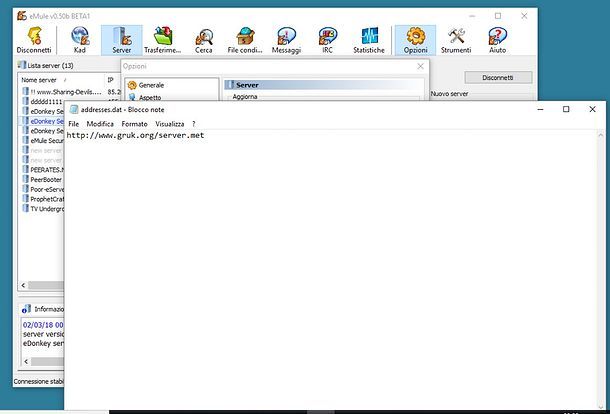The width and height of the screenshot is (610, 414).
Task: Open the Cerca search icon
Action: (204, 40)
